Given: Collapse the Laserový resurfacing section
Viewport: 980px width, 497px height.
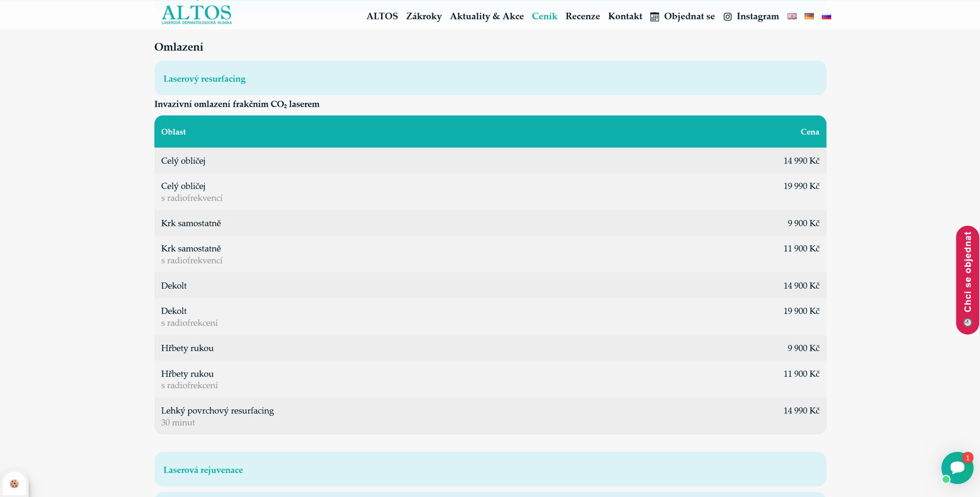Looking at the screenshot, I should click(x=490, y=78).
